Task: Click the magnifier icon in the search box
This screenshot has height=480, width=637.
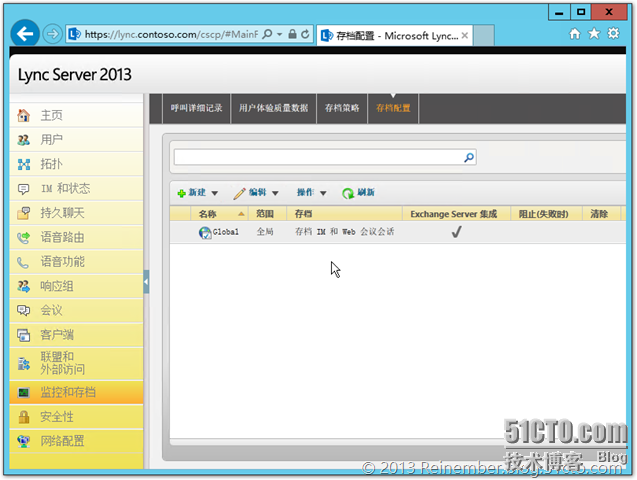Action: coord(468,158)
